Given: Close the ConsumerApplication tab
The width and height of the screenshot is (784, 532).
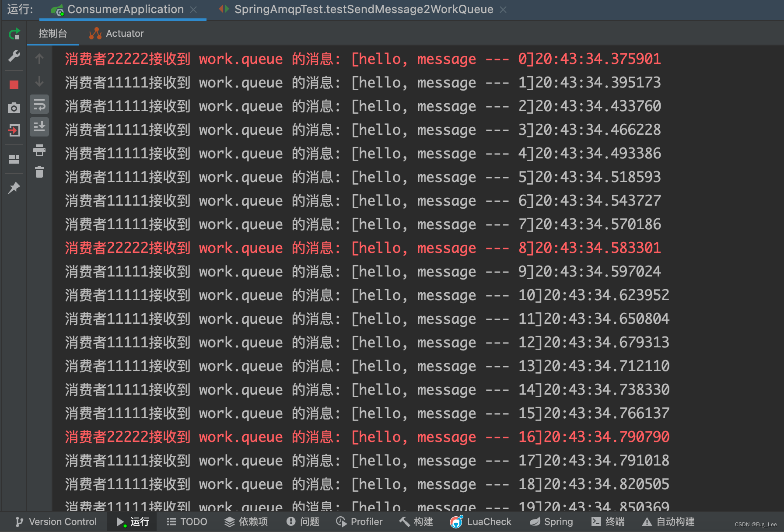Looking at the screenshot, I should click(193, 10).
